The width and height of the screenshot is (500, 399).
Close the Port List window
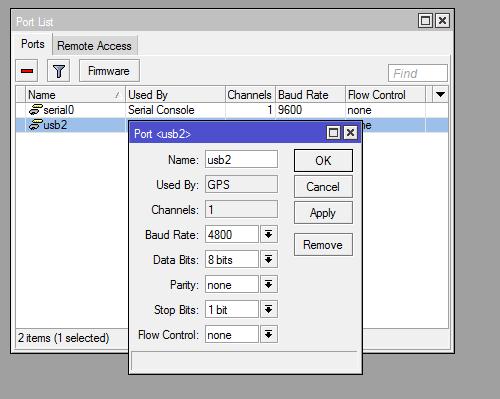tap(442, 21)
